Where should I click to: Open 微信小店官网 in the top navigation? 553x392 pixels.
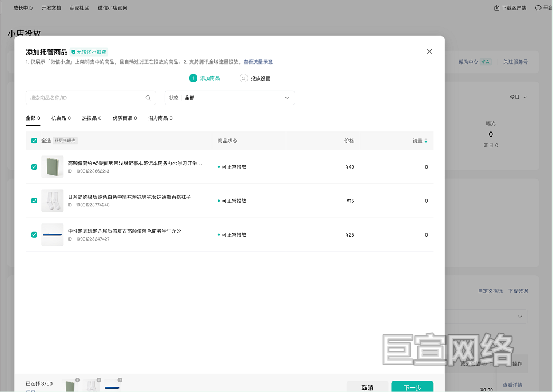113,8
